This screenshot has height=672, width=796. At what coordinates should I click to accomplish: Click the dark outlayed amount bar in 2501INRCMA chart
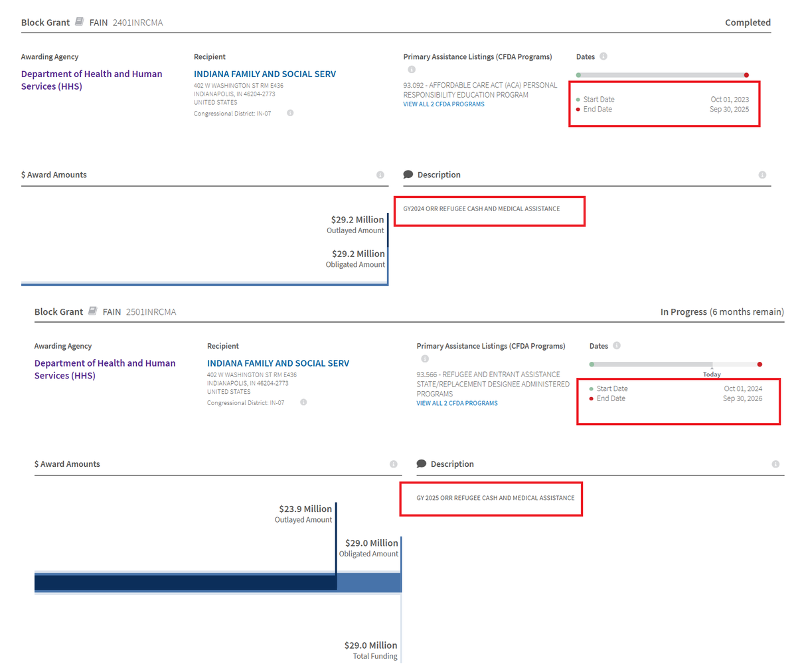coord(185,582)
